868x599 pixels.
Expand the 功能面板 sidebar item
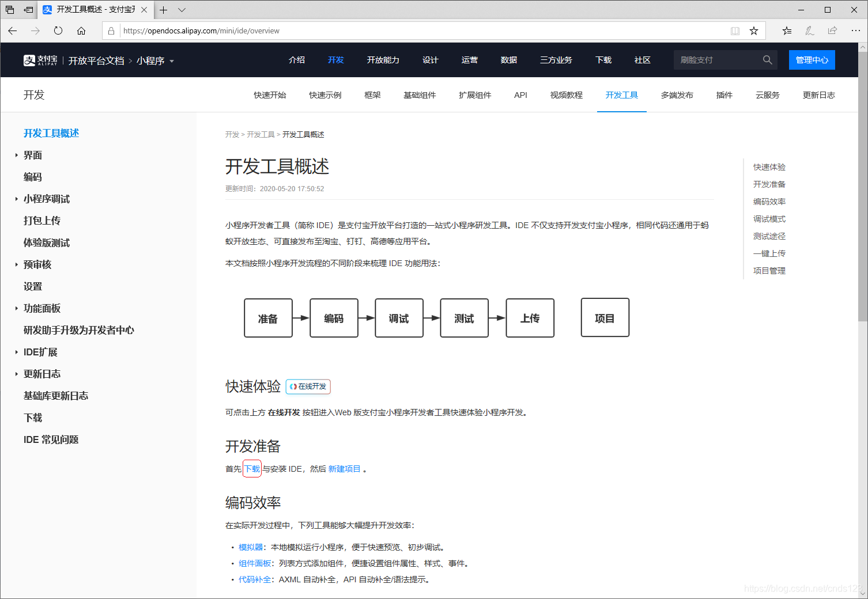coord(17,308)
